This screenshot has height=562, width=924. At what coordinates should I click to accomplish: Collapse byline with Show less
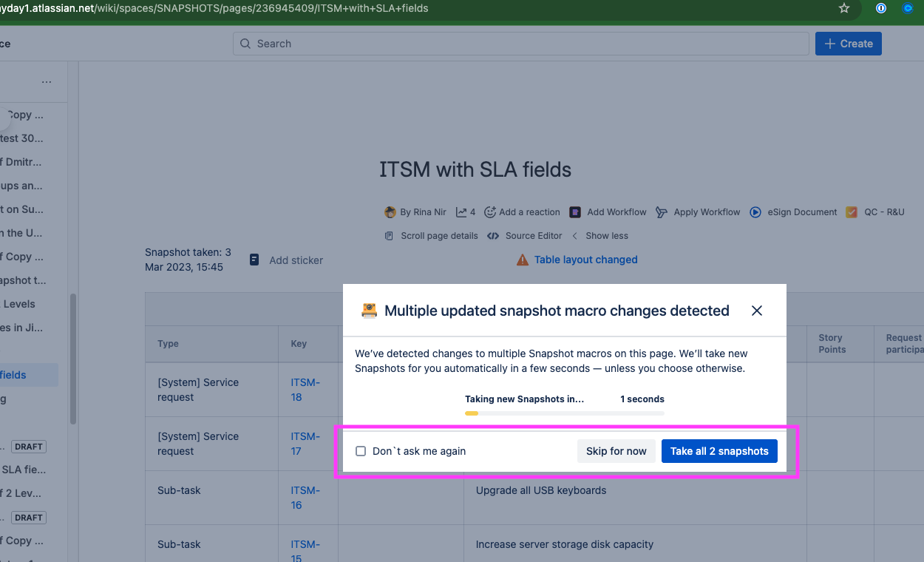point(607,236)
